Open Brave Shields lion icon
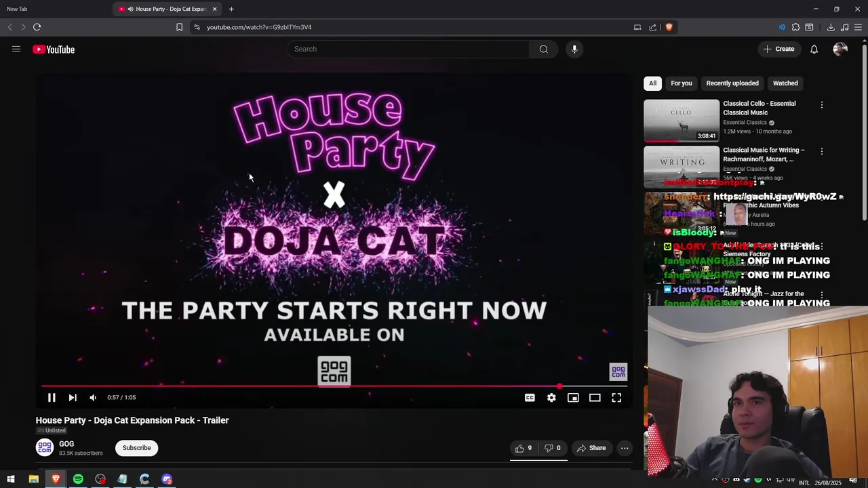The height and width of the screenshot is (488, 868). pos(669,27)
